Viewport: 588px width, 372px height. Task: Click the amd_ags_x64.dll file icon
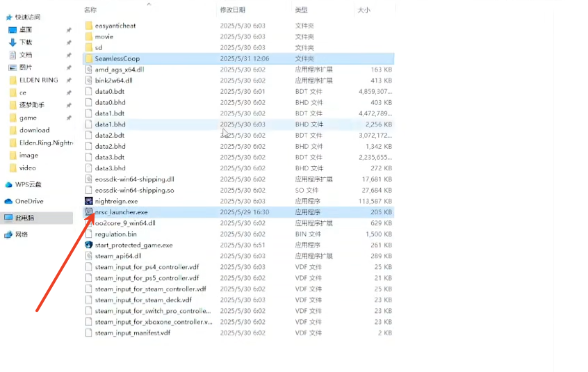click(88, 70)
